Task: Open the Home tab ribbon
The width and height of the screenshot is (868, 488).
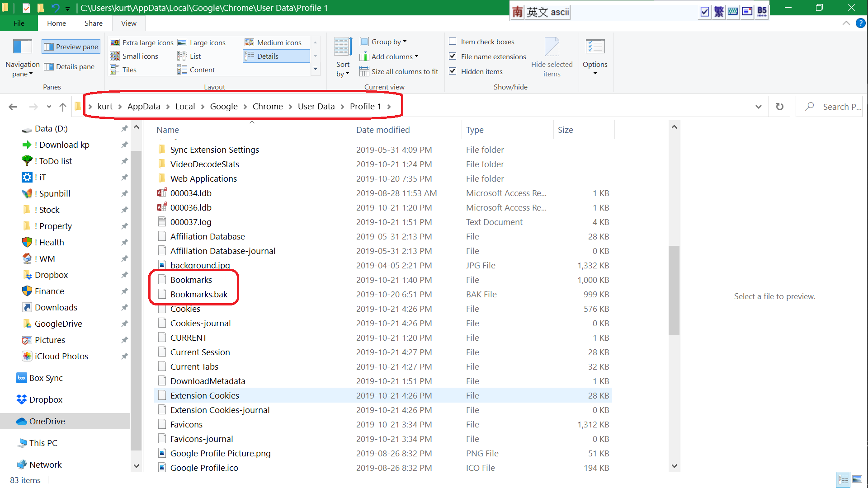Action: (57, 23)
